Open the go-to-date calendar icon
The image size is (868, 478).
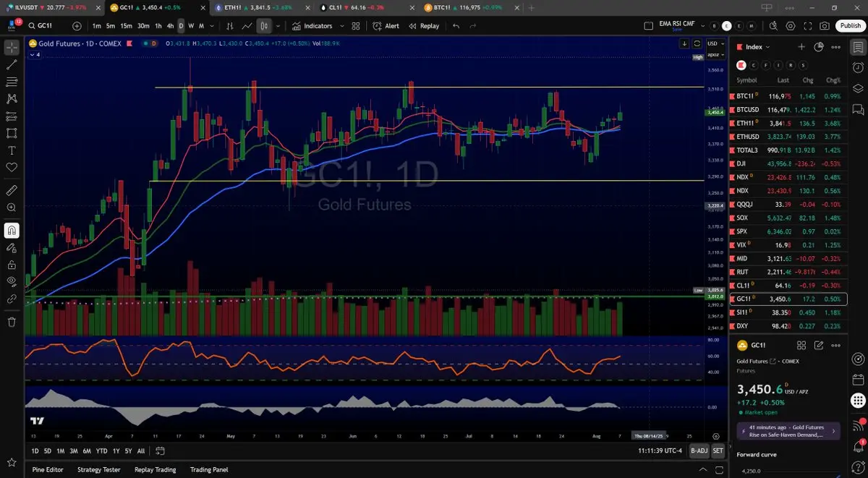[160, 451]
